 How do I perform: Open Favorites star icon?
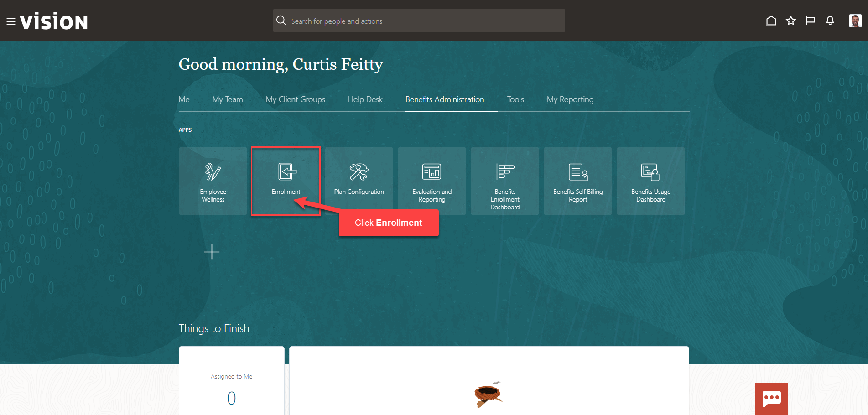point(791,21)
